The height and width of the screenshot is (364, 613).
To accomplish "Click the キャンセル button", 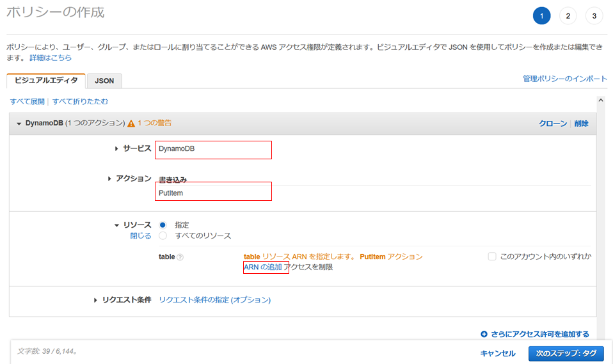I will [x=498, y=353].
